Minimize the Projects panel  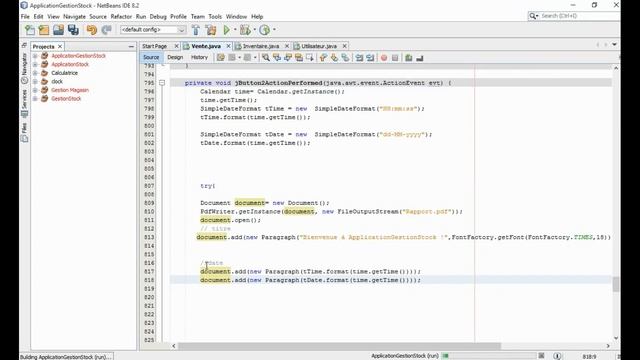[x=131, y=47]
